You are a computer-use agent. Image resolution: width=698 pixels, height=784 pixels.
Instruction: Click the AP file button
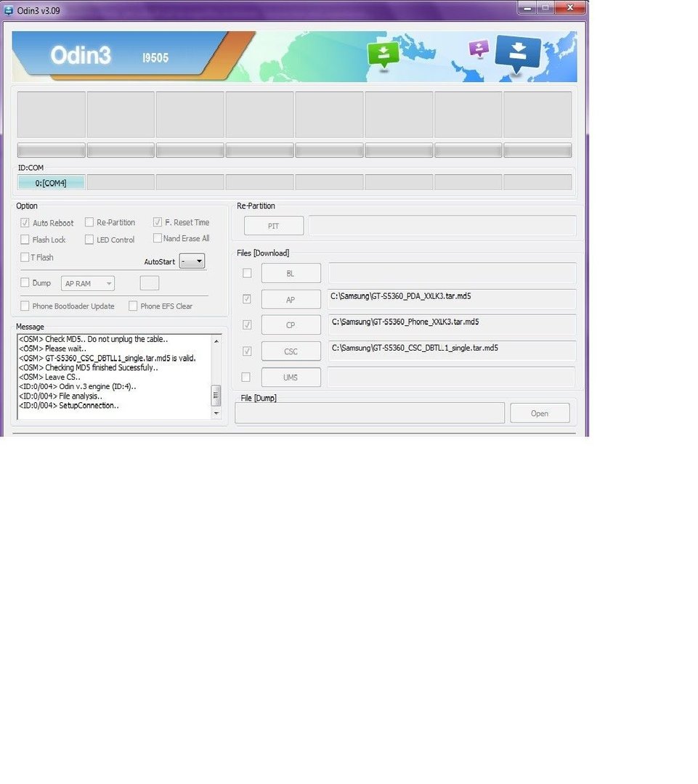coord(291,300)
